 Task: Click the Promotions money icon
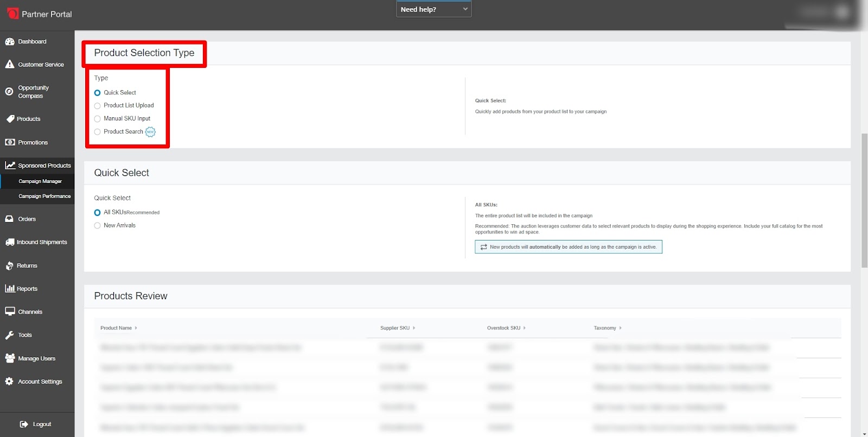click(10, 142)
